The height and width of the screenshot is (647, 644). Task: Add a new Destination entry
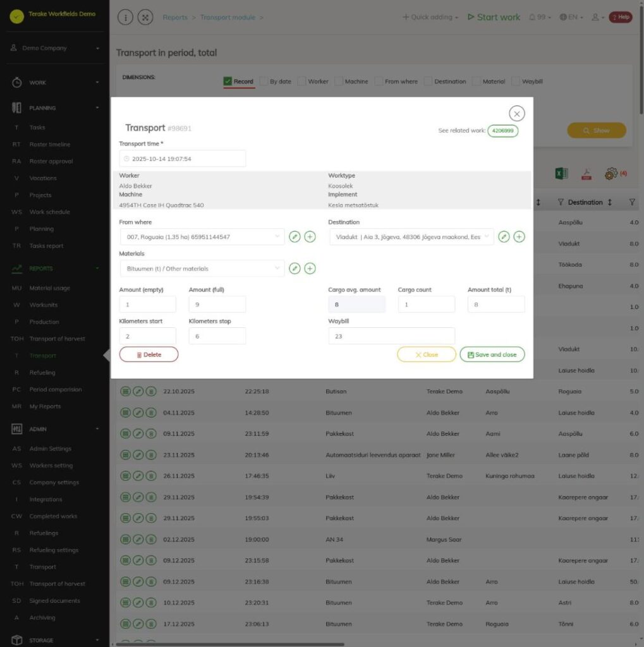pos(519,237)
